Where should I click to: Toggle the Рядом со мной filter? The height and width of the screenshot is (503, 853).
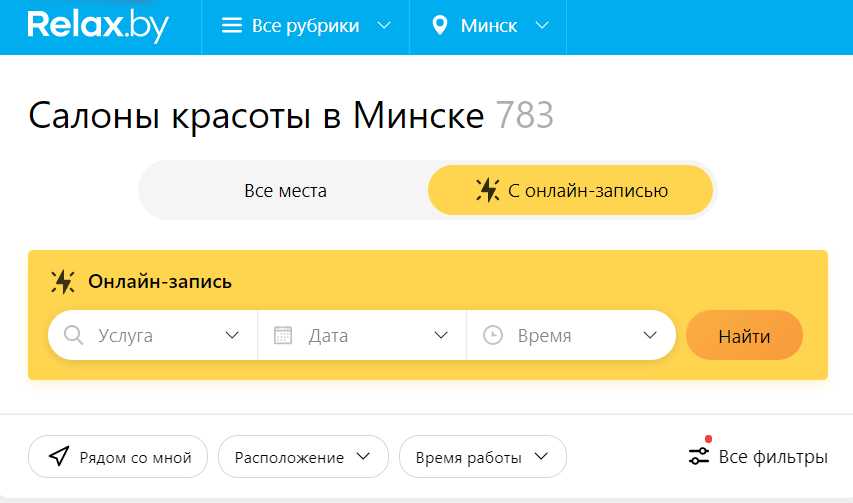pyautogui.click(x=118, y=457)
